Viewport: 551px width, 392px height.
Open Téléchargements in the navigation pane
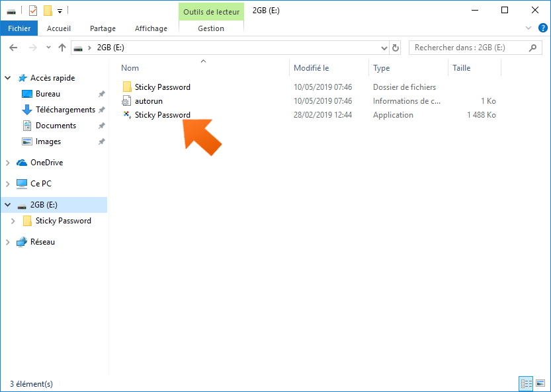pos(65,110)
